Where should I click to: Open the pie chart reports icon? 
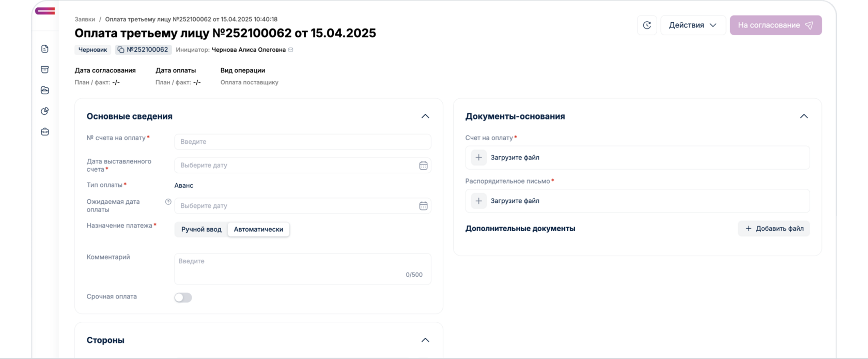[x=45, y=111]
